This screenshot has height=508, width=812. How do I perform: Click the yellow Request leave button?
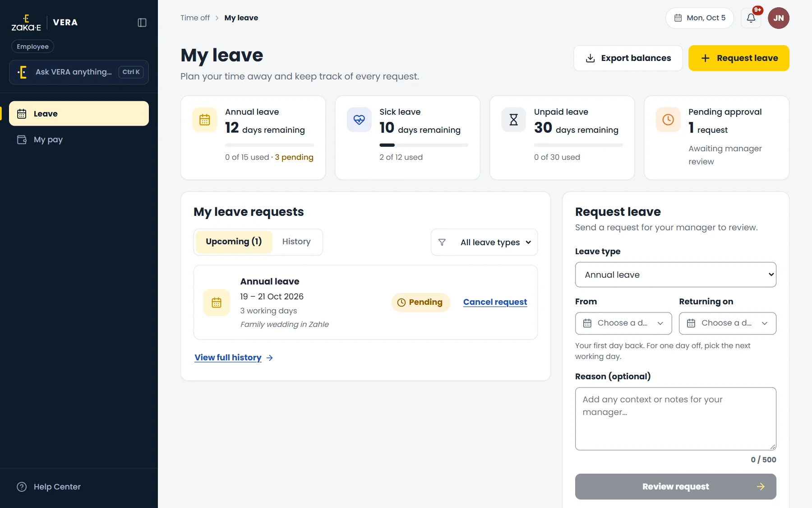pyautogui.click(x=739, y=58)
